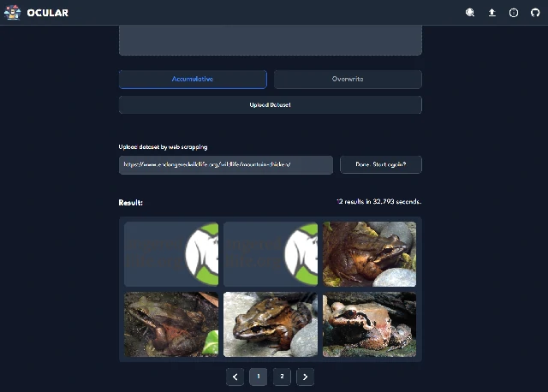
Task: Open first result thumbnail with green logo
Action: [171, 254]
